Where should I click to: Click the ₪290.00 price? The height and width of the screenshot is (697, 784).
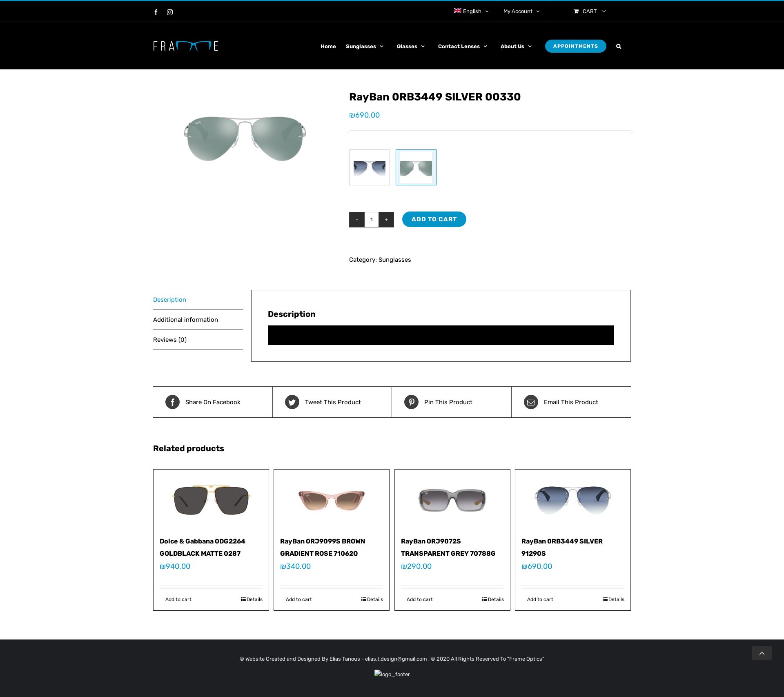click(416, 566)
